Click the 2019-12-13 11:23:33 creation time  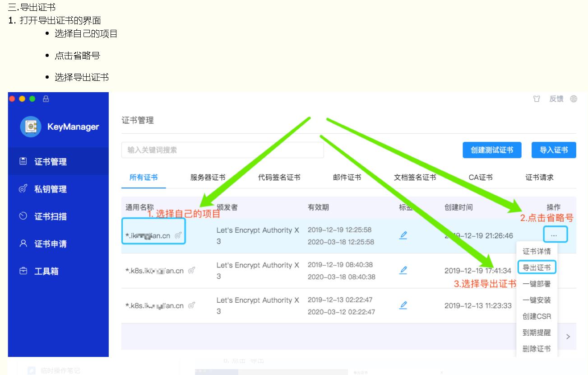[478, 305]
